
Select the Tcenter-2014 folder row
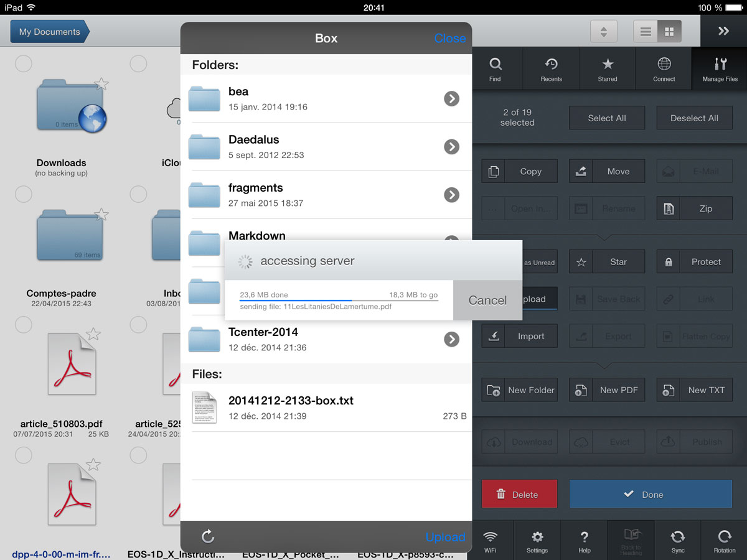[326, 339]
